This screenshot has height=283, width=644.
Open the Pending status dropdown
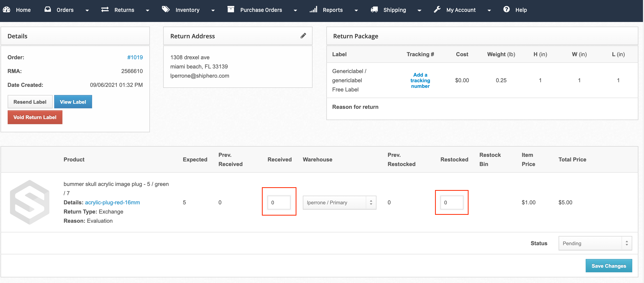[x=595, y=243]
